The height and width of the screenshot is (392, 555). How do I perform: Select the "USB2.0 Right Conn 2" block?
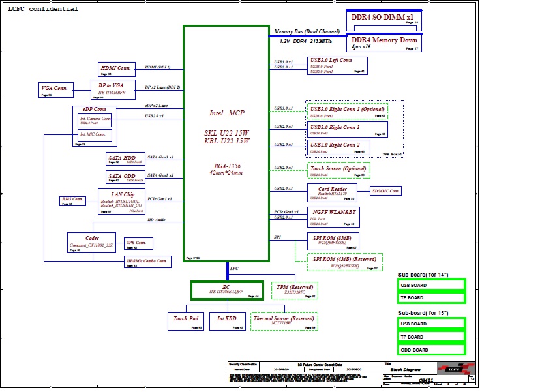(338, 147)
